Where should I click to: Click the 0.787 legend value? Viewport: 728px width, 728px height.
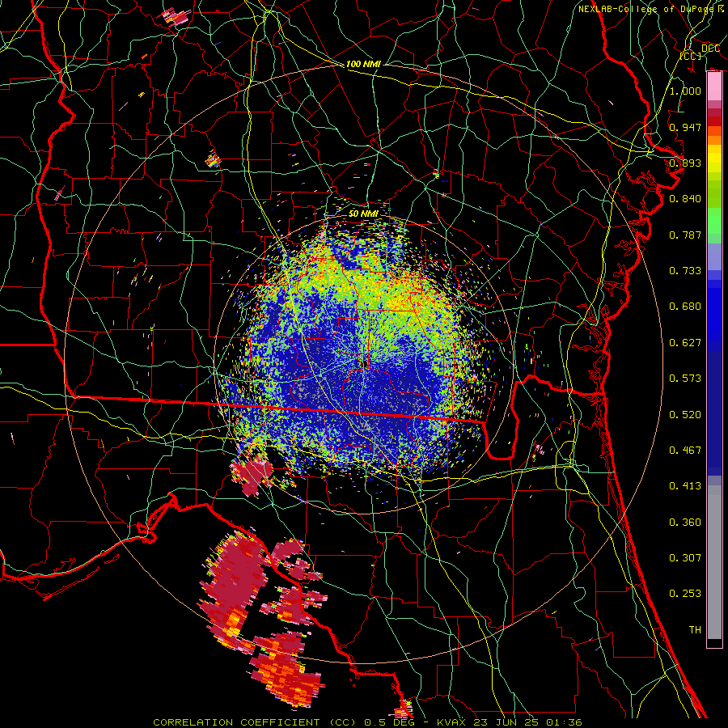pyautogui.click(x=685, y=235)
